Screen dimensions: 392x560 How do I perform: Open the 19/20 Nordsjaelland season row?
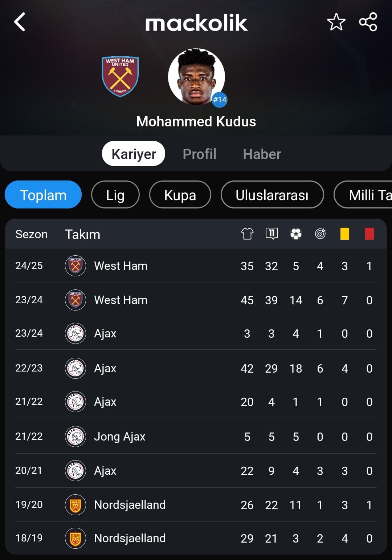196,505
